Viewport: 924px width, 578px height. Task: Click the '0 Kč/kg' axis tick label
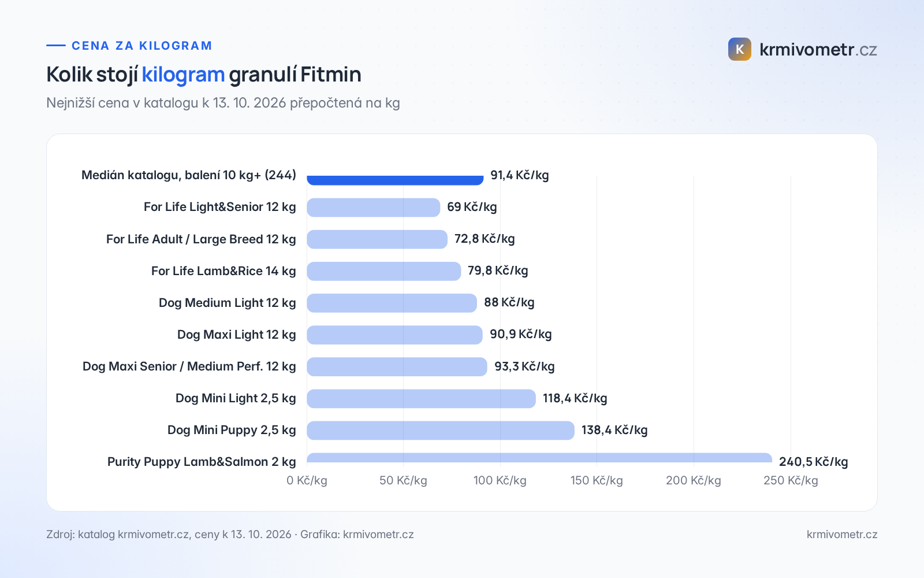(307, 480)
